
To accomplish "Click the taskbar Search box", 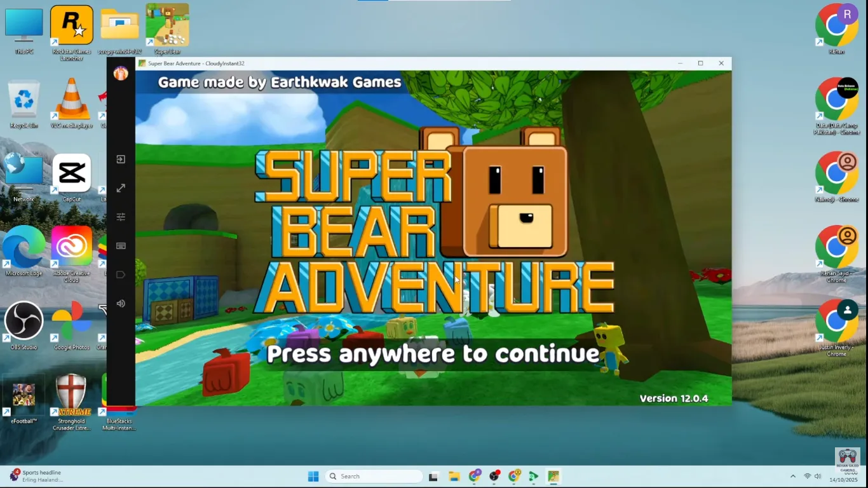I will coord(374,476).
